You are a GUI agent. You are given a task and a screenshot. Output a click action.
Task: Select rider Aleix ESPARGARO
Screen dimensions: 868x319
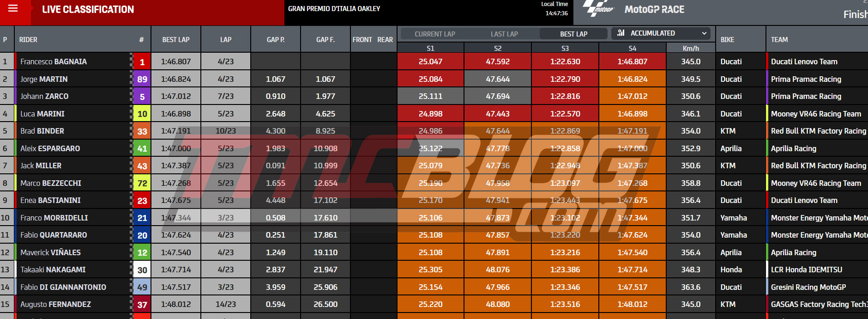coord(50,148)
